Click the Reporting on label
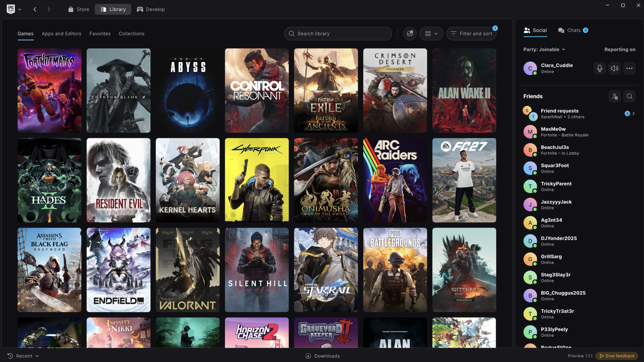The width and height of the screenshot is (644, 362). 620,50
